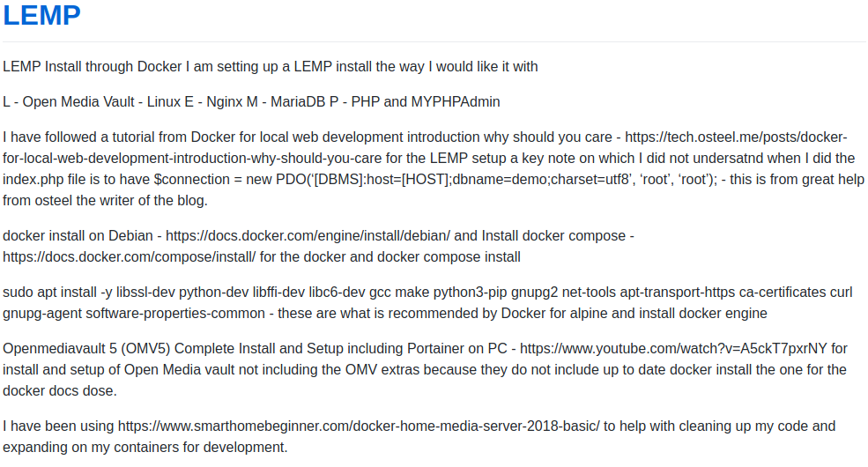Open the youtube.com OMV5 video URL

(673, 349)
